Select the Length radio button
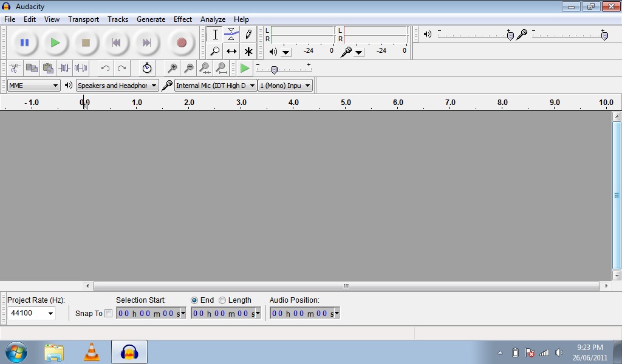The height and width of the screenshot is (364, 622). pos(222,300)
